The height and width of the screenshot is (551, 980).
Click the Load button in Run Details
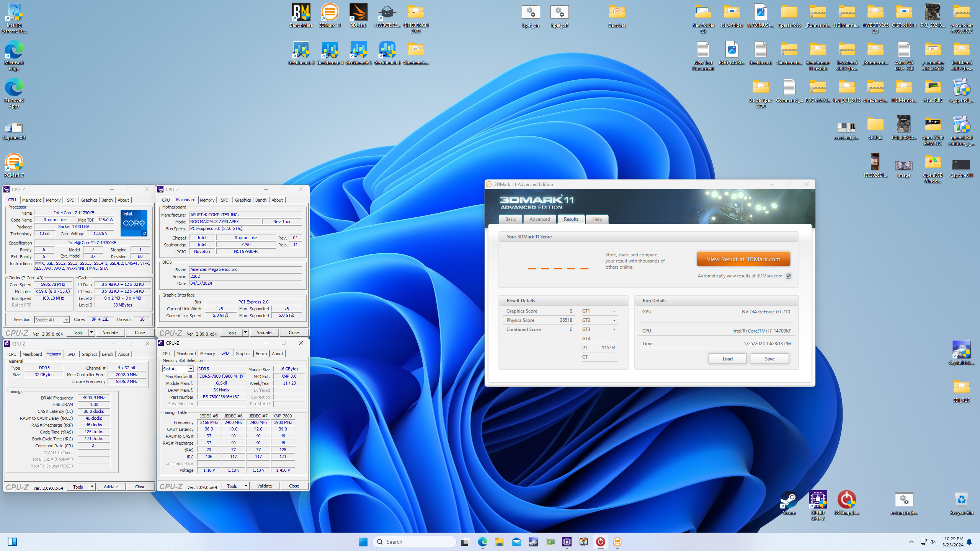tap(727, 359)
